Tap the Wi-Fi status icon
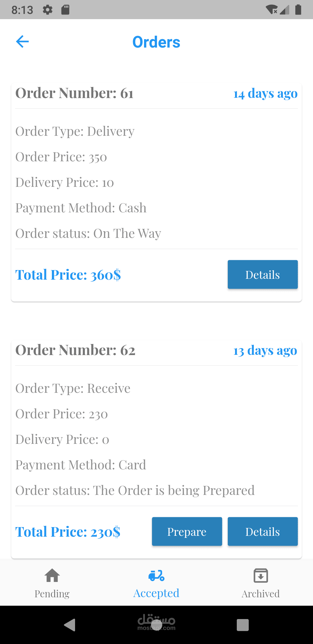The image size is (313, 644). tap(272, 10)
